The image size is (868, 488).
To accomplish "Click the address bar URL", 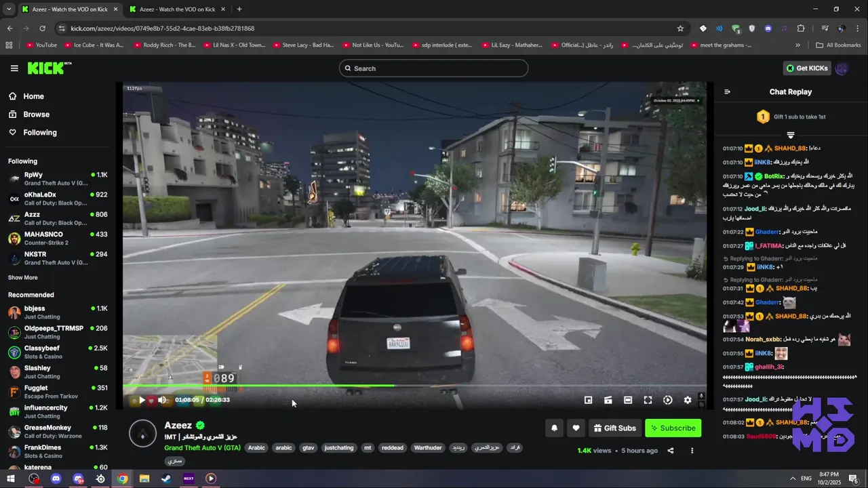I will point(162,28).
